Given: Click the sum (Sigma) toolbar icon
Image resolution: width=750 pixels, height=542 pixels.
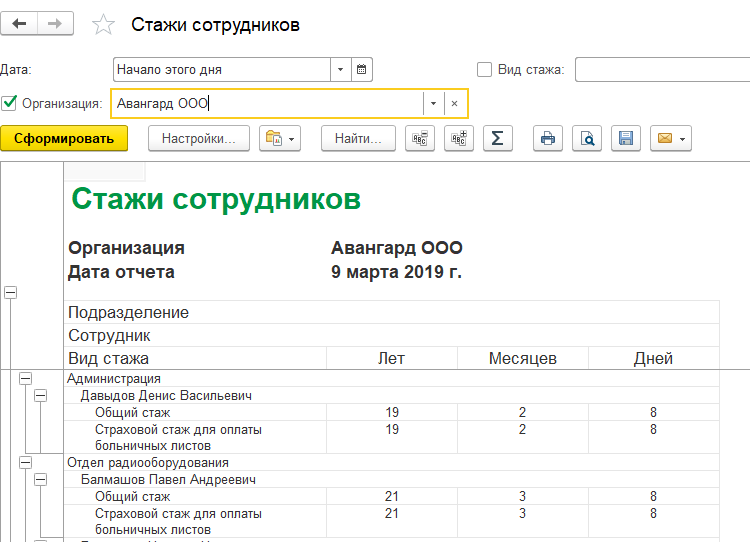Looking at the screenshot, I should coord(497,139).
